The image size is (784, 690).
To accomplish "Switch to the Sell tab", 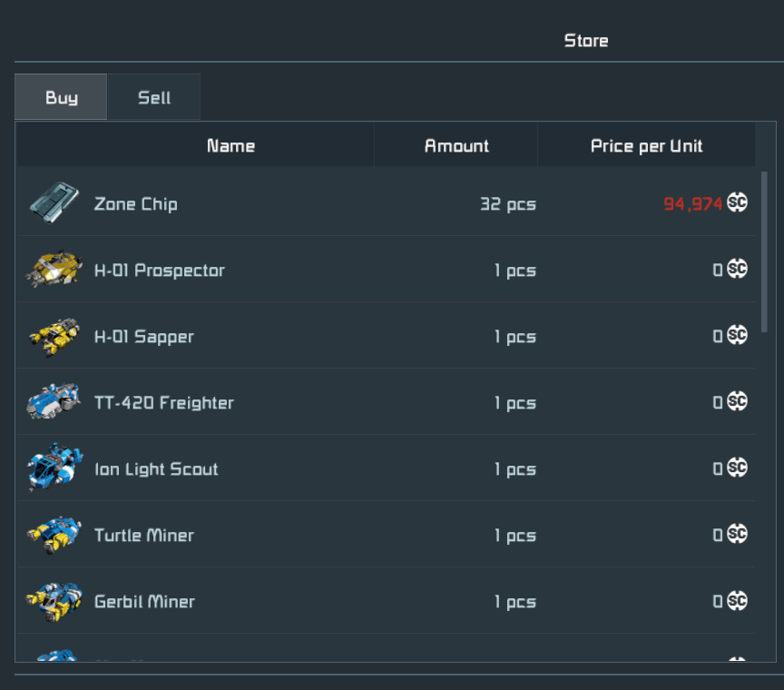I will (154, 98).
